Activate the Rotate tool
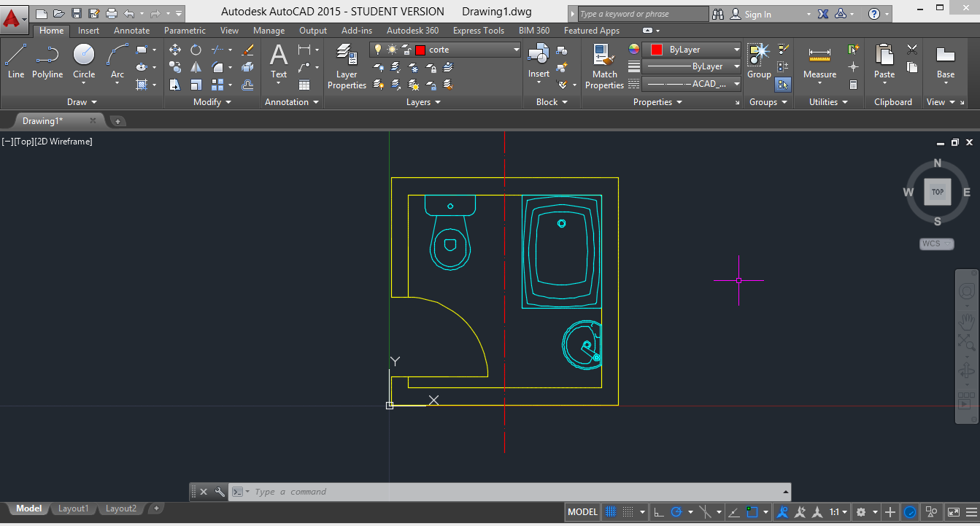Viewport: 980px width, 526px height. pyautogui.click(x=196, y=50)
